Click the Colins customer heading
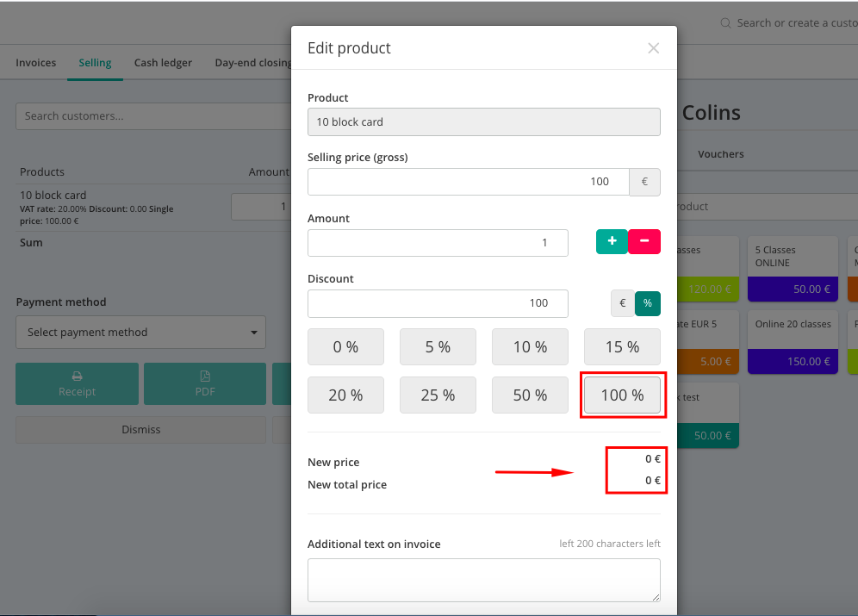The width and height of the screenshot is (858, 616). (712, 113)
